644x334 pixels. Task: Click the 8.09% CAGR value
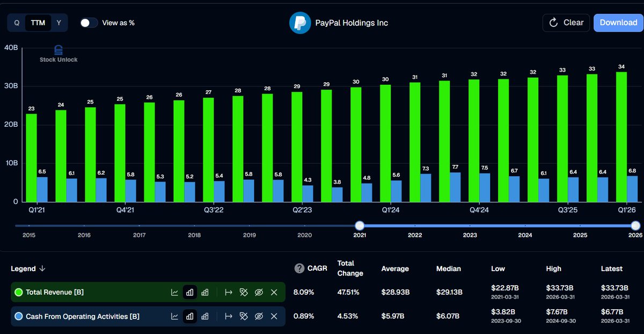[304, 292]
